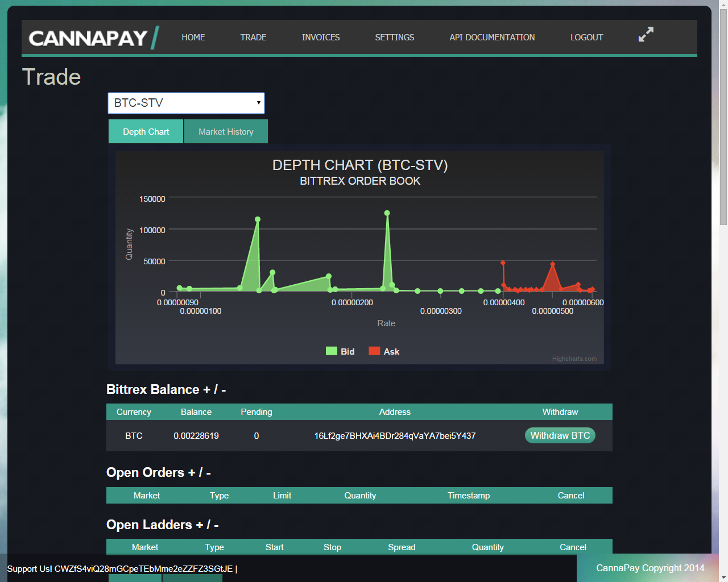The width and height of the screenshot is (728, 582).
Task: Click the CannaPay logo
Action: [93, 38]
